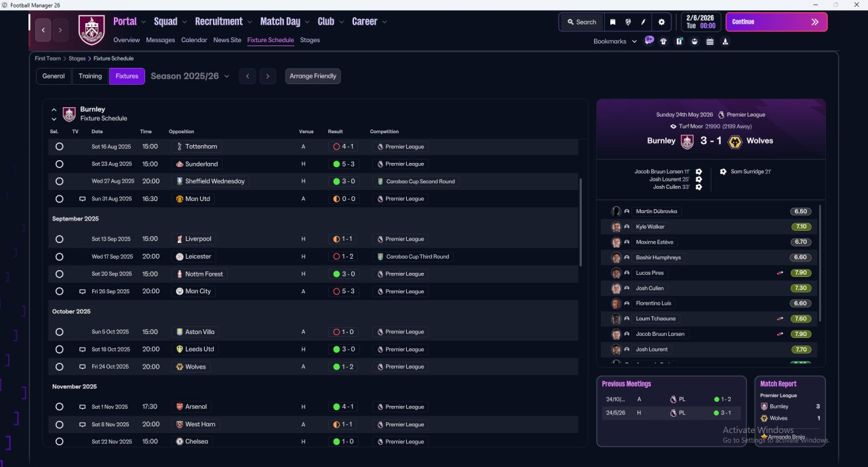Open the News Site sub-tab
Viewport: 868px width, 467px height.
227,40
